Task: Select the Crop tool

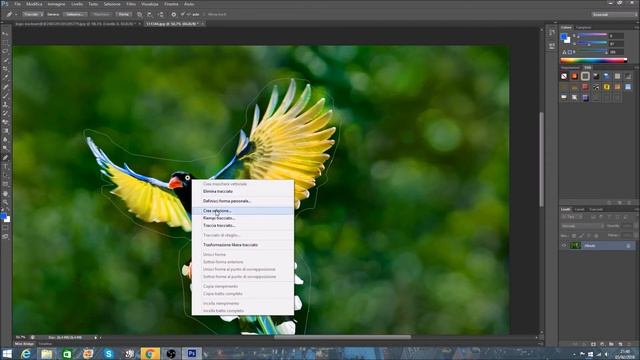Action: [x=5, y=69]
